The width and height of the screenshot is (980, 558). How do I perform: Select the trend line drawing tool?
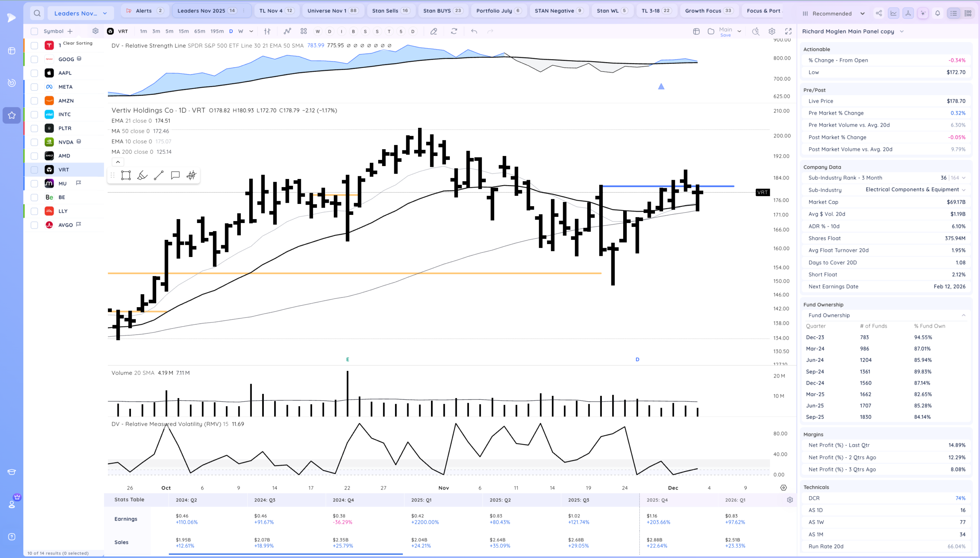(x=159, y=176)
